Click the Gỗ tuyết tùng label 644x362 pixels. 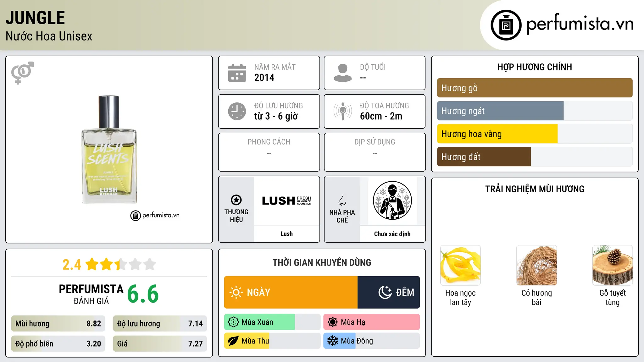pyautogui.click(x=613, y=298)
